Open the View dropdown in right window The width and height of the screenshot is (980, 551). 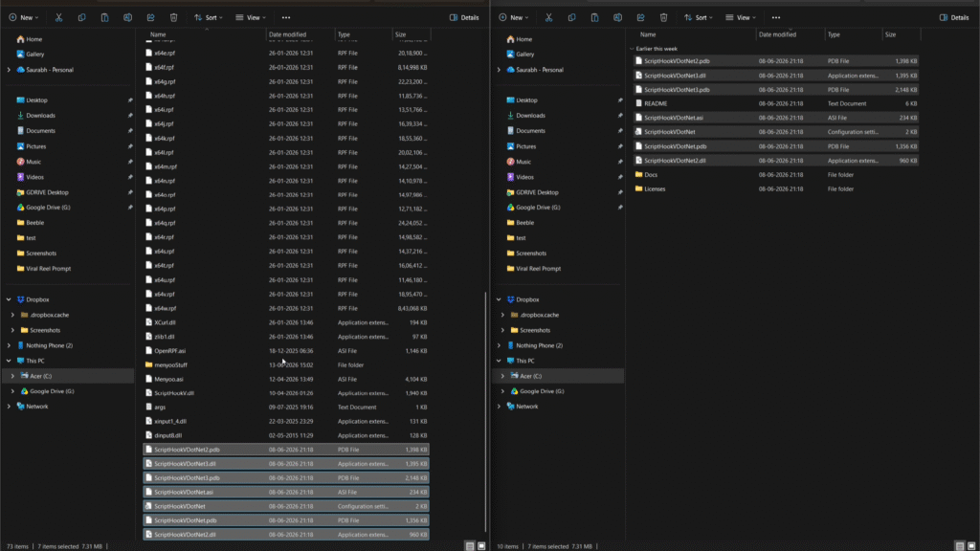point(741,17)
